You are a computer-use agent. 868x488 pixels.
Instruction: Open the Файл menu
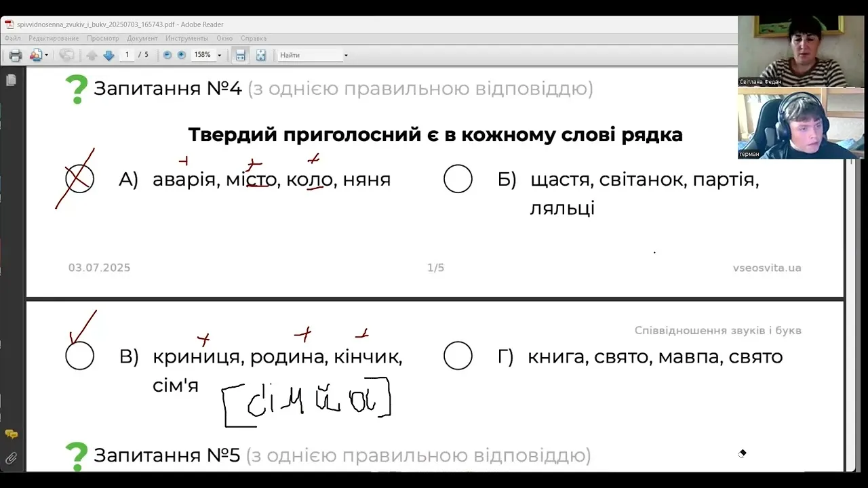12,39
